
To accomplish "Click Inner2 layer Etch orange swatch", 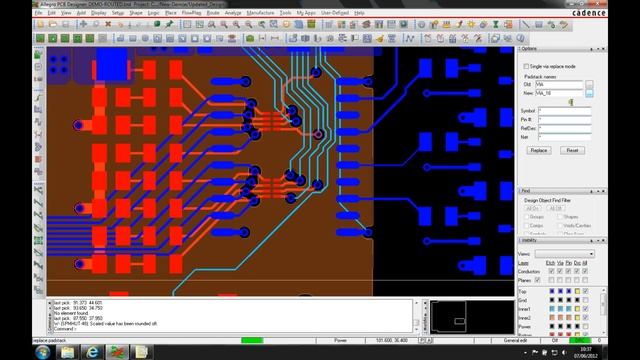I will [551, 318].
